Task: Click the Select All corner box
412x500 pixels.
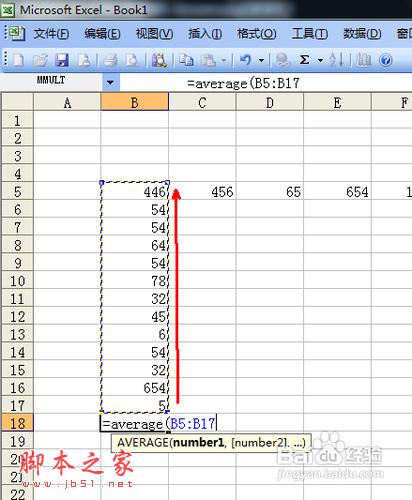Action: click(17, 102)
